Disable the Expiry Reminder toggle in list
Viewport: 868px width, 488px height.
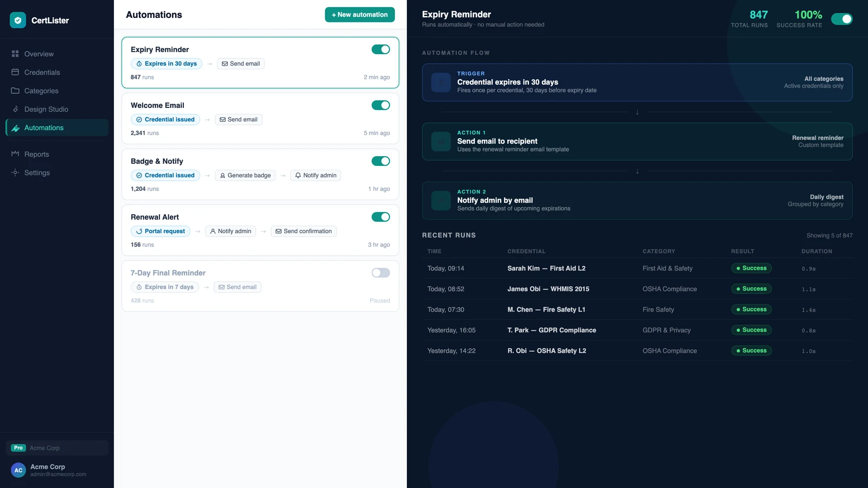tap(381, 49)
